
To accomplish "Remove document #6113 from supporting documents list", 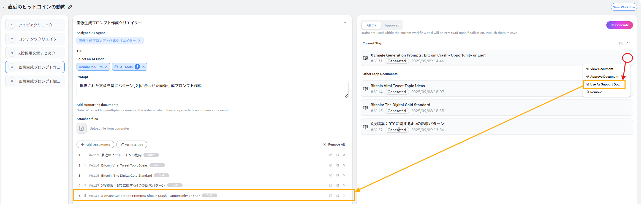I will click(344, 155).
